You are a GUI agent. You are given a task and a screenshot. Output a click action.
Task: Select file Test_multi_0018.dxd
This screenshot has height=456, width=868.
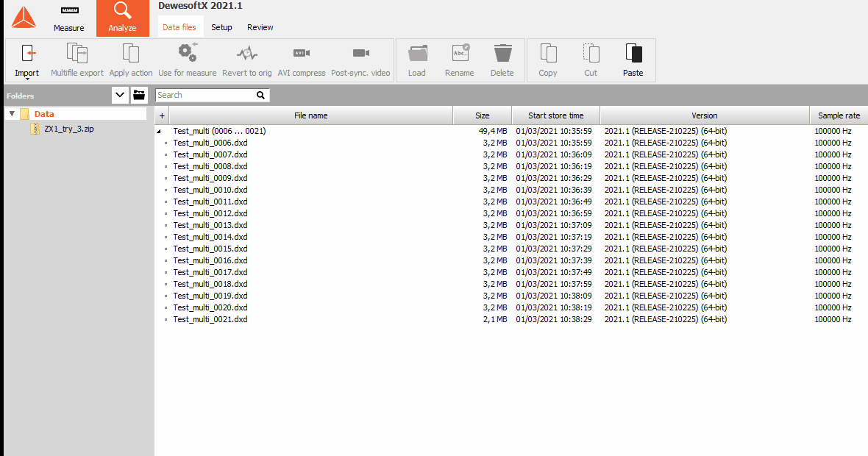(x=210, y=284)
